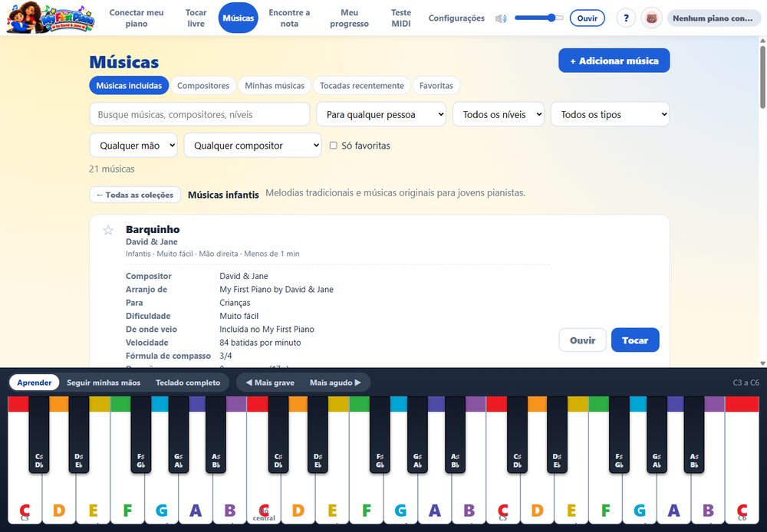Open the Qualquer compositor dropdown

pos(252,145)
